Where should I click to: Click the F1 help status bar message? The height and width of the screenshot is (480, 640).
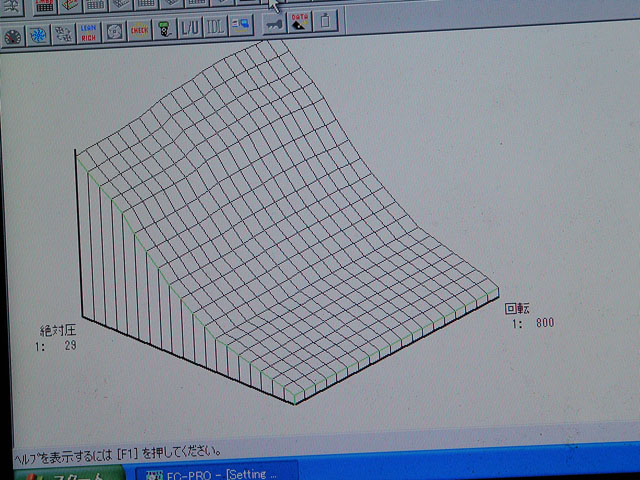pos(118,454)
